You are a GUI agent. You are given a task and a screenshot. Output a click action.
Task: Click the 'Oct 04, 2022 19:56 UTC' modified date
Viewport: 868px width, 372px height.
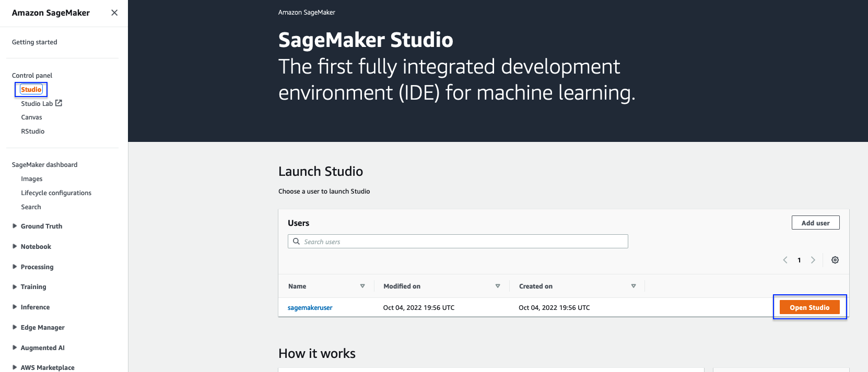point(419,308)
